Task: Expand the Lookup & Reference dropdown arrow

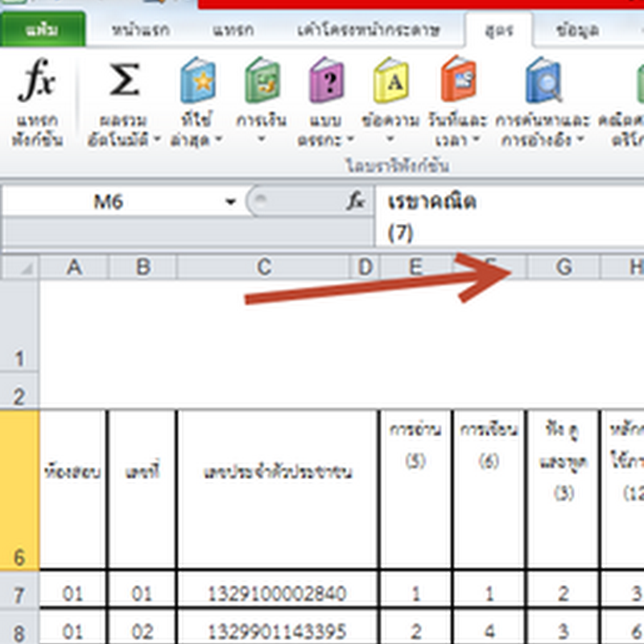Action: pos(580,140)
